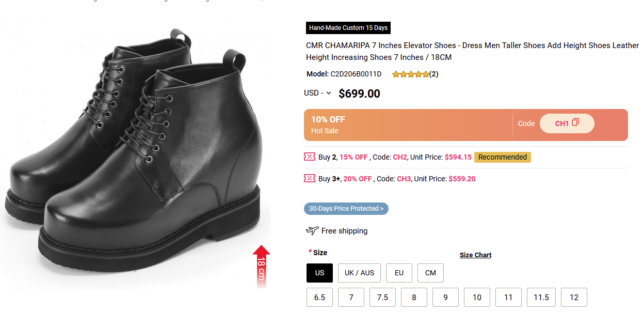Click the Recommended badge
The height and width of the screenshot is (312, 644).
[x=502, y=157]
